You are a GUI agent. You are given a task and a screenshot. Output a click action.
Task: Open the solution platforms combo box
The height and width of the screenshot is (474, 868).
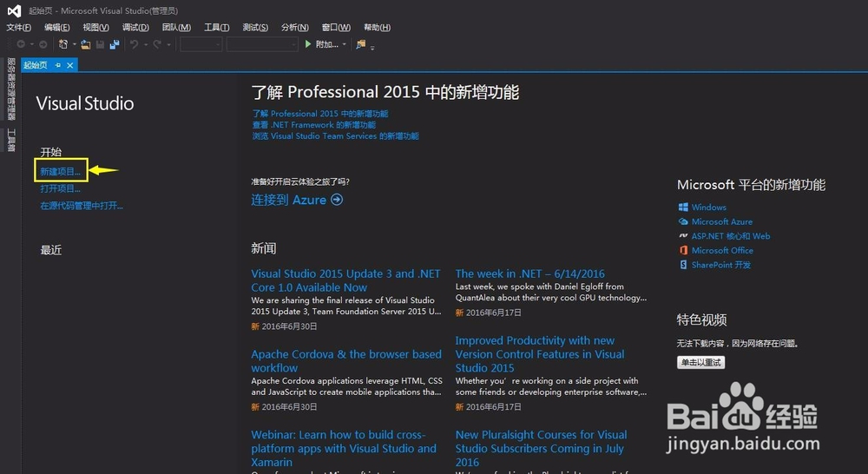262,44
